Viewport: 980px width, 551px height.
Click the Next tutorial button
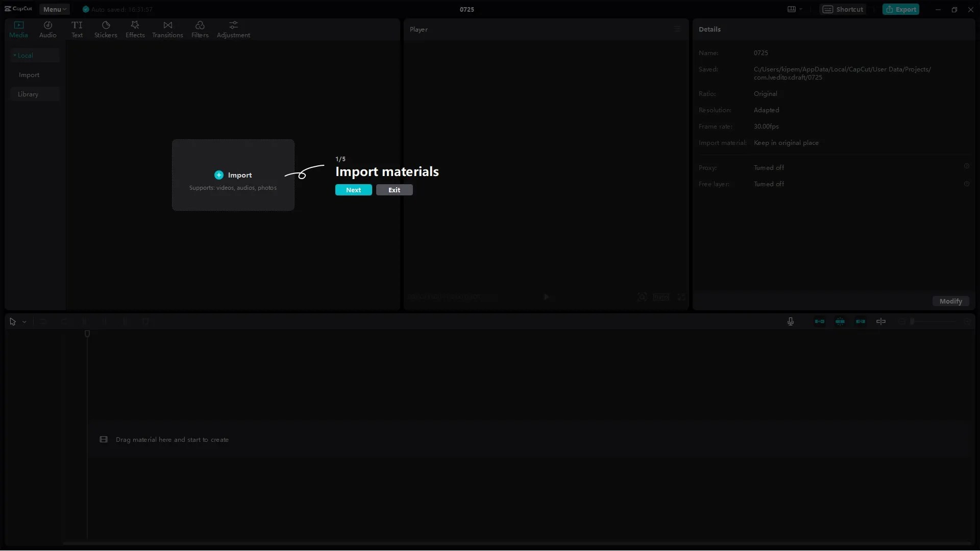pyautogui.click(x=353, y=190)
